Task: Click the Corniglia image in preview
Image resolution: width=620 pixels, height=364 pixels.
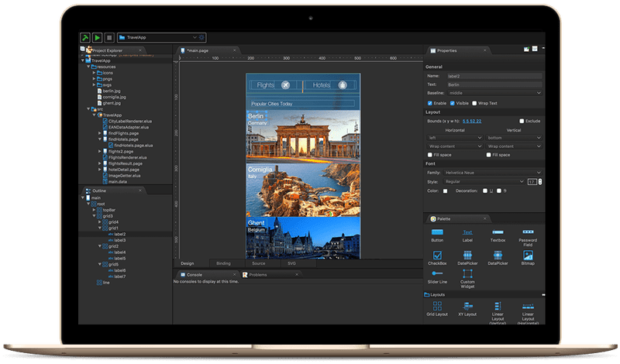Action: coord(303,190)
